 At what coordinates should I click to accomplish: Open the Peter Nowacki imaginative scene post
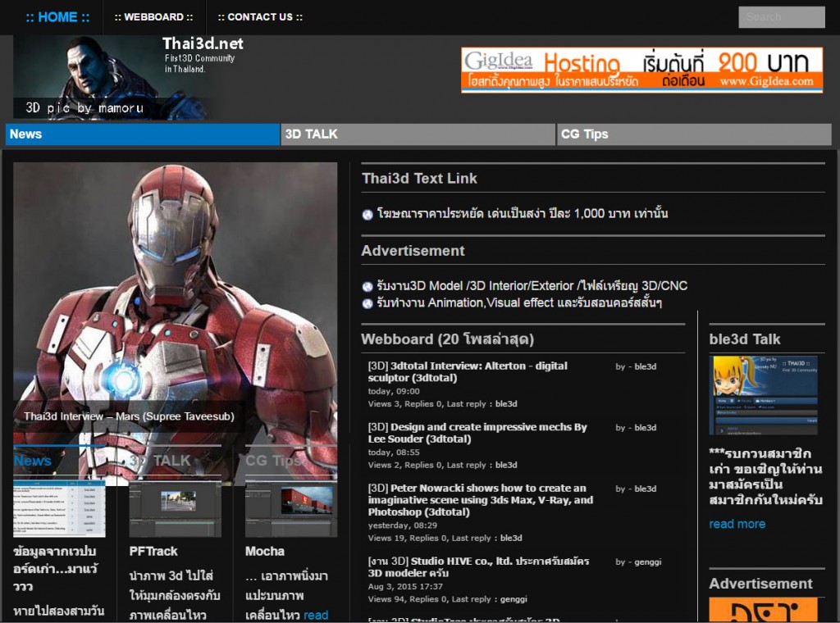coord(481,500)
